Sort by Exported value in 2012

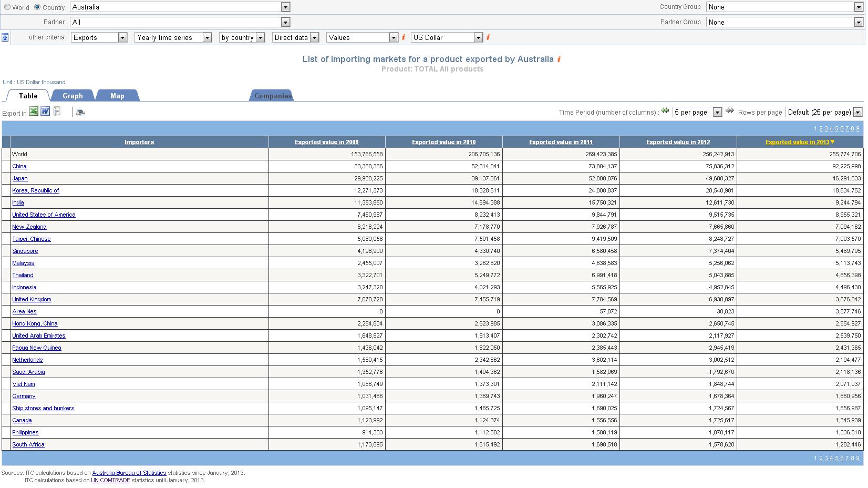click(x=678, y=142)
